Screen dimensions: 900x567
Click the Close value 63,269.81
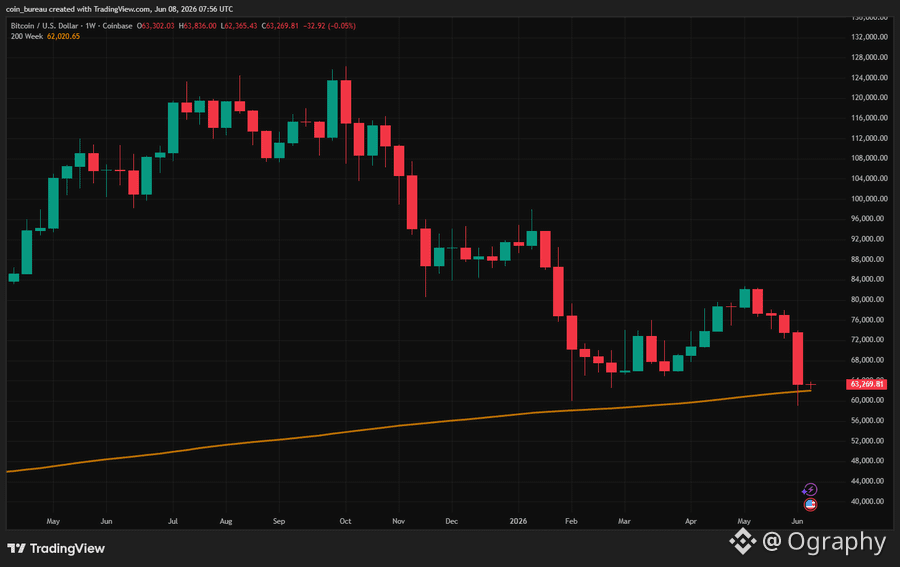tap(280, 26)
